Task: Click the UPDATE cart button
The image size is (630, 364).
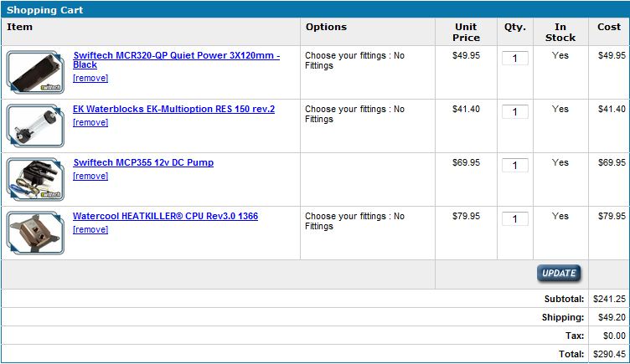Action: (x=559, y=274)
